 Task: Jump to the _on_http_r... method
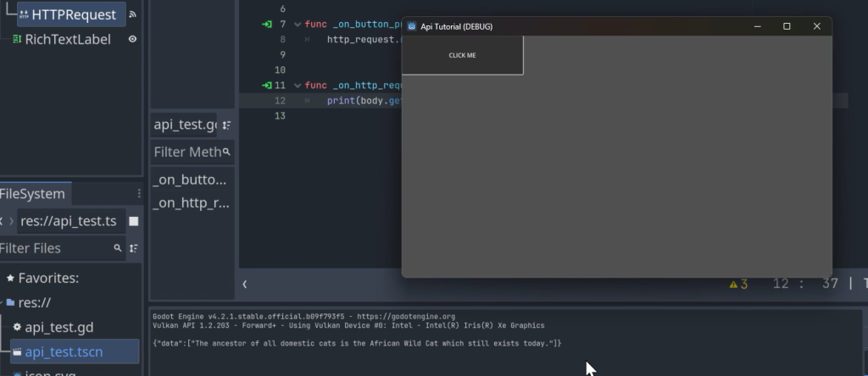coord(192,203)
